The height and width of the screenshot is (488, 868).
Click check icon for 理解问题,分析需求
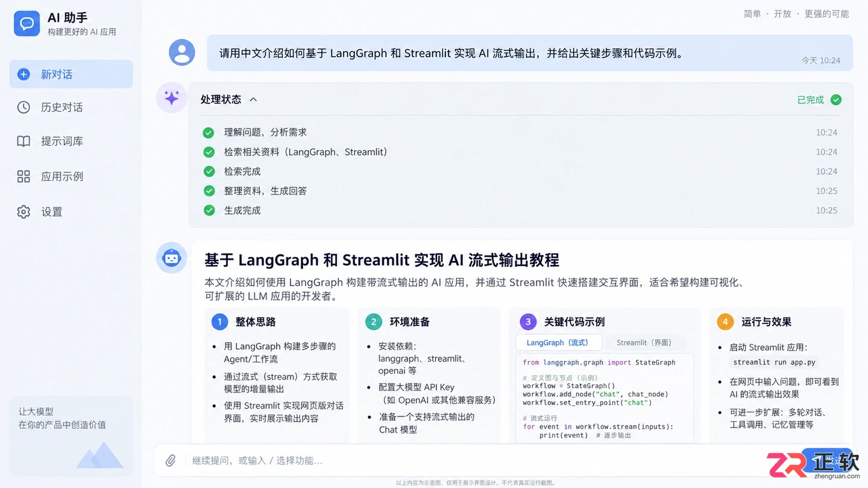[x=209, y=133]
